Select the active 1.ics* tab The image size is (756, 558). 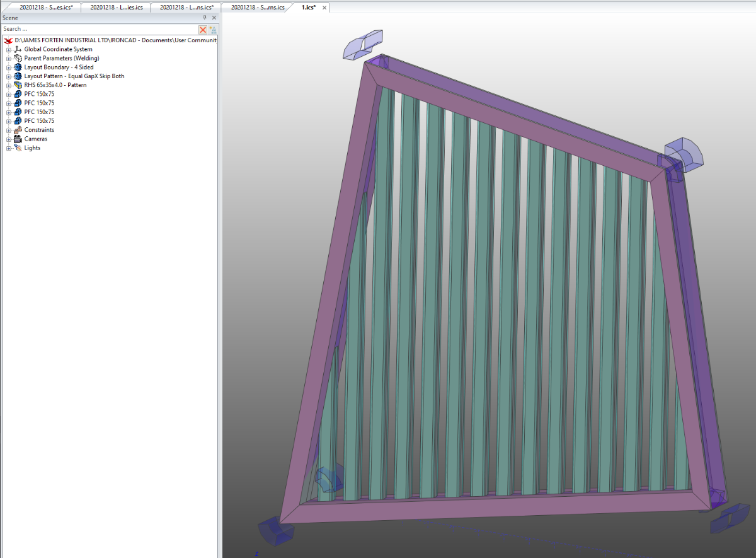309,8
